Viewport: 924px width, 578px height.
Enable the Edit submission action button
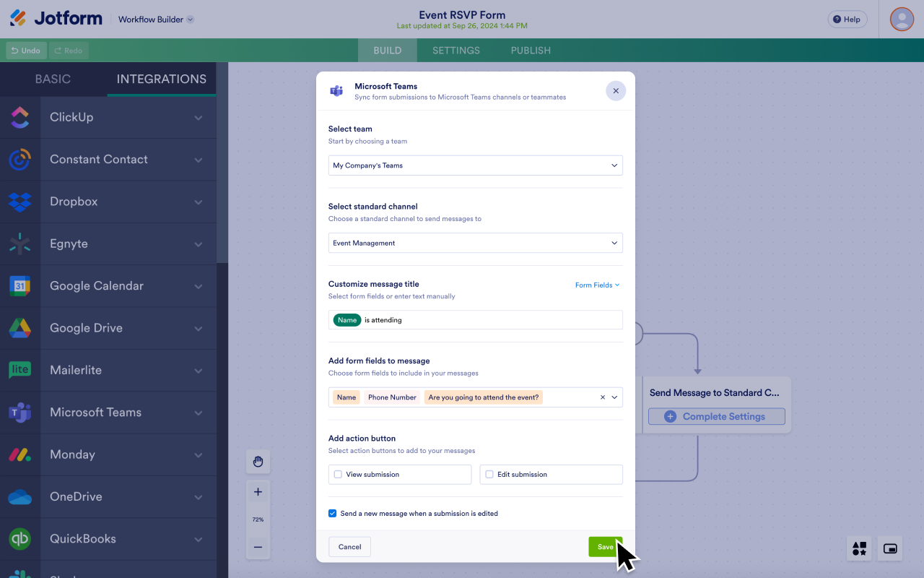tap(489, 474)
